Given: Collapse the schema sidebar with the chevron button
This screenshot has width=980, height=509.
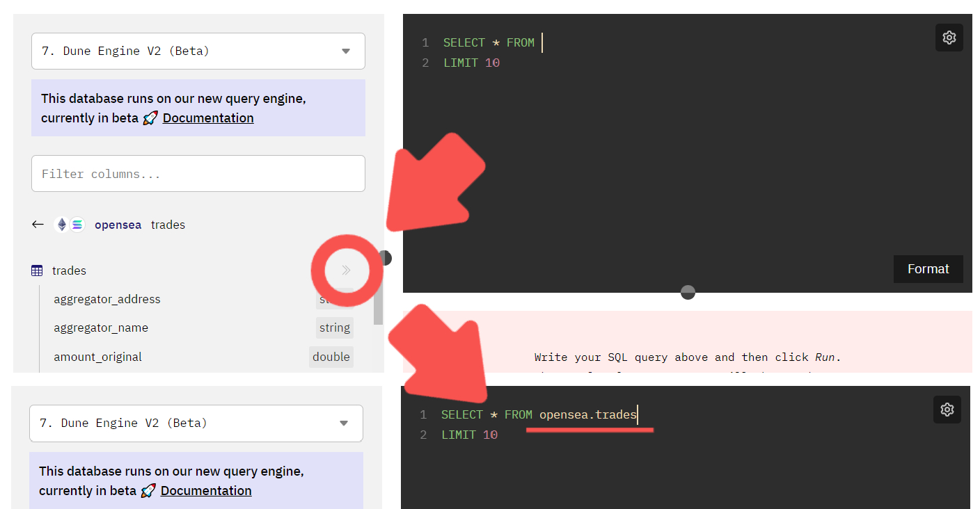Looking at the screenshot, I should pos(346,270).
